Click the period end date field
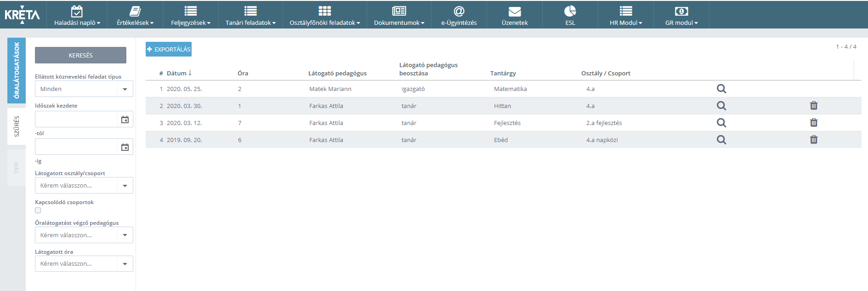868x291 pixels. (76, 147)
